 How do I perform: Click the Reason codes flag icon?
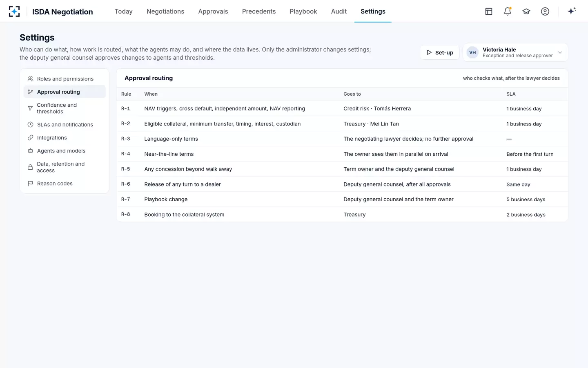tap(30, 184)
